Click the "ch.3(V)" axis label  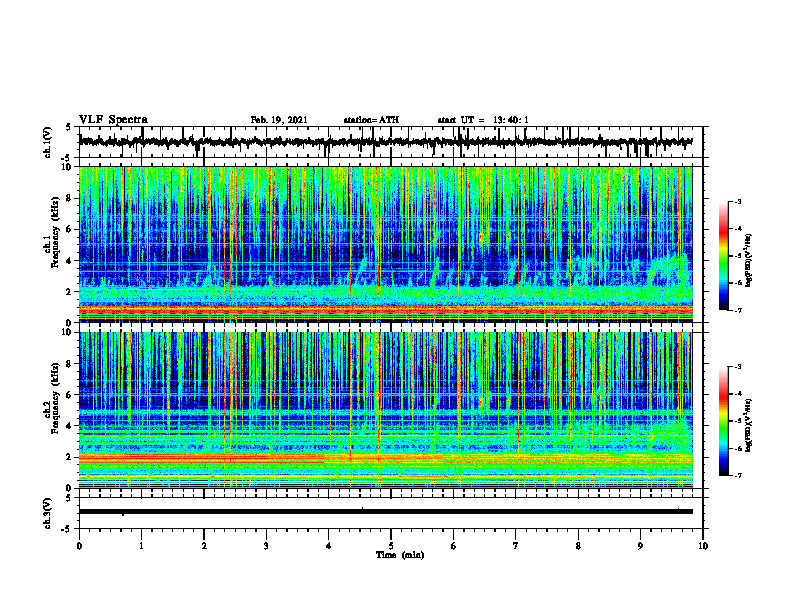tap(48, 513)
